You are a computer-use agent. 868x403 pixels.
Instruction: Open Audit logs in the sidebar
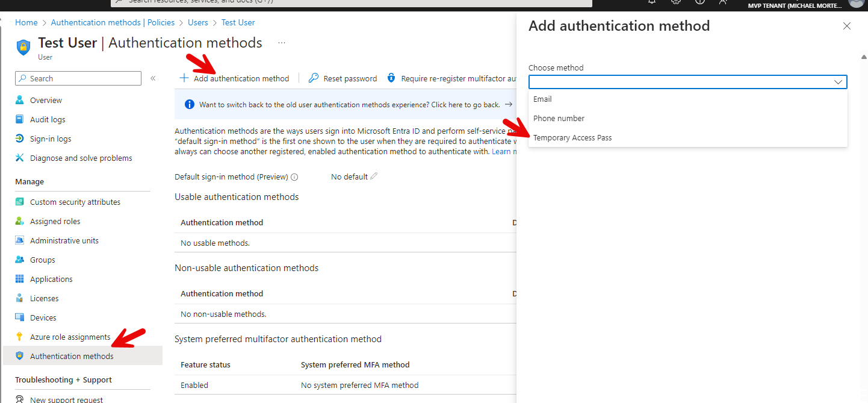pyautogui.click(x=48, y=120)
